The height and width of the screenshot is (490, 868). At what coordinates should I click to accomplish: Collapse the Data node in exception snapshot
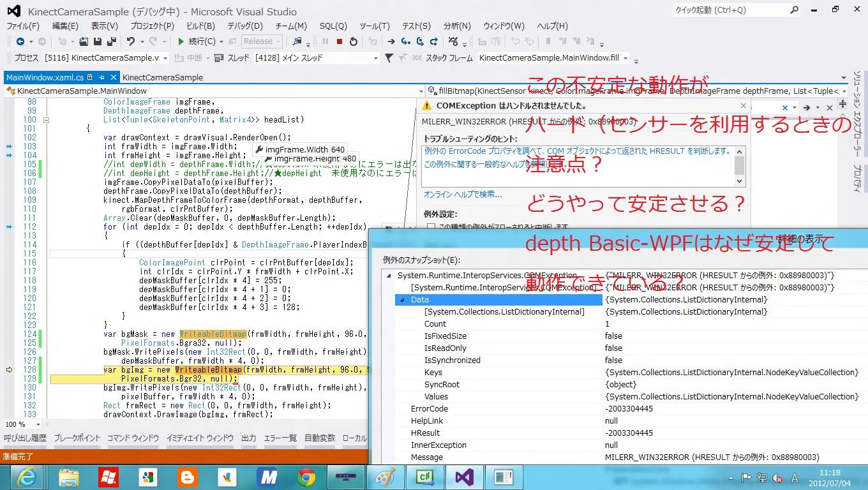point(403,300)
